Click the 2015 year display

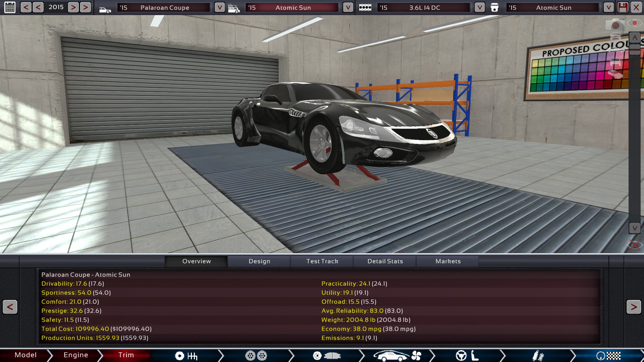(56, 7)
